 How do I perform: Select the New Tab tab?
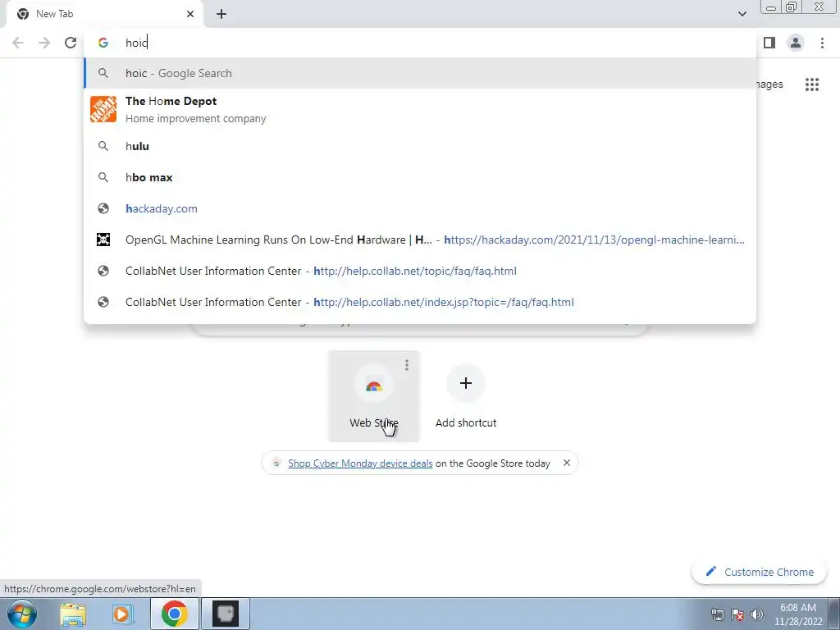click(x=104, y=14)
